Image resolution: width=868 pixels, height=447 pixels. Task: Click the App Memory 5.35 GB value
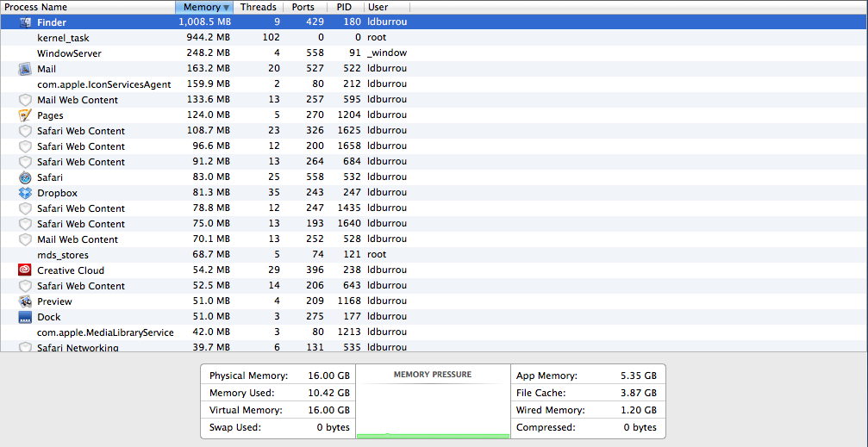[639, 376]
